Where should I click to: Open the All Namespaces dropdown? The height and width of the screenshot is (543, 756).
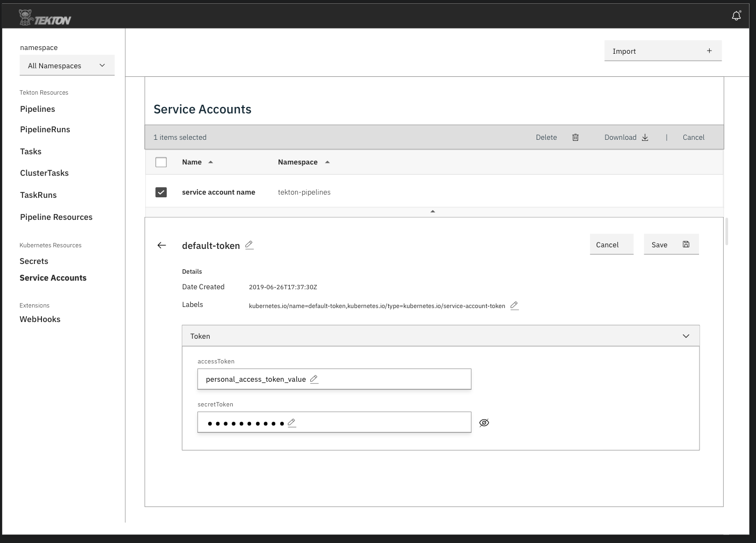point(67,65)
